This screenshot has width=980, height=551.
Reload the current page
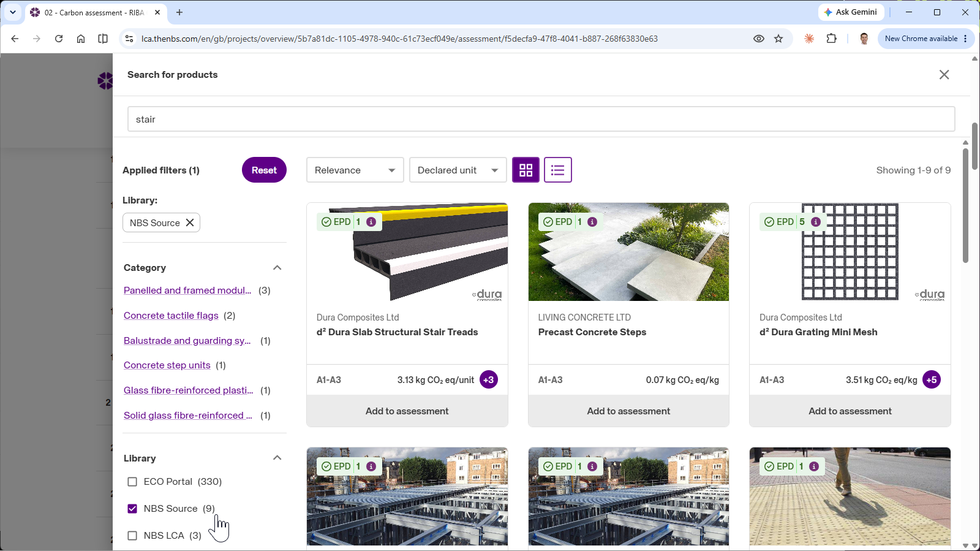tap(59, 39)
